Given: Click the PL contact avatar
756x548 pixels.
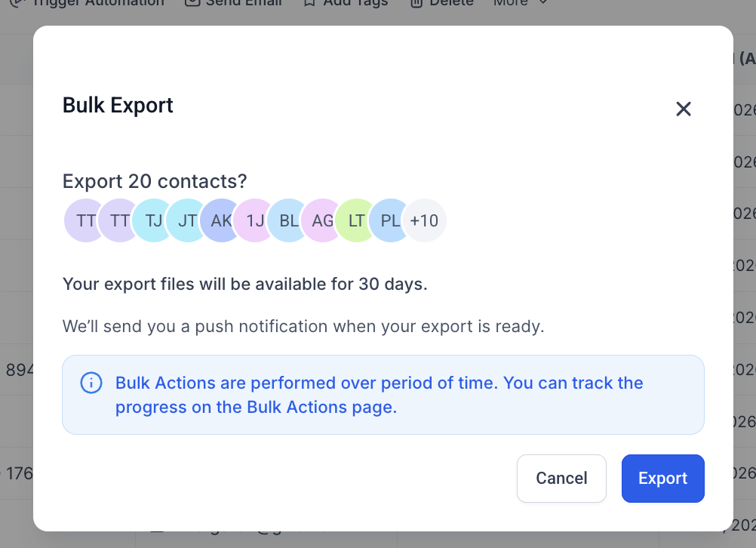Looking at the screenshot, I should tap(390, 220).
